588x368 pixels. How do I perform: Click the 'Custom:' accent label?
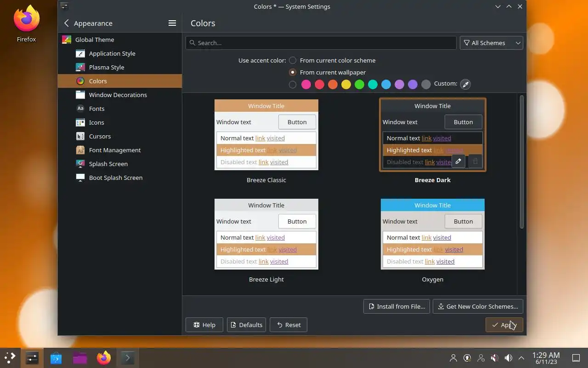[446, 84]
